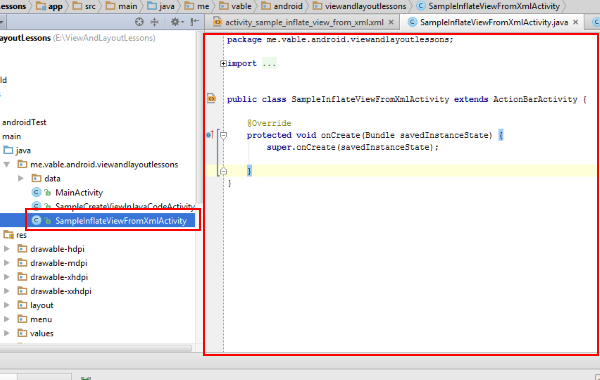Image resolution: width=600 pixels, height=380 pixels.
Task: Click the main breadcrumb
Action: pos(122,6)
